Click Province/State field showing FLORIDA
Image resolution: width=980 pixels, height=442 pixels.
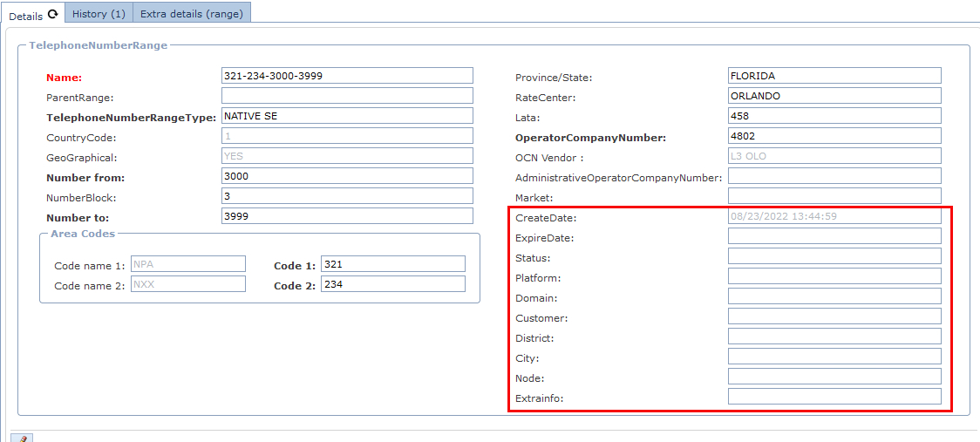pyautogui.click(x=834, y=76)
